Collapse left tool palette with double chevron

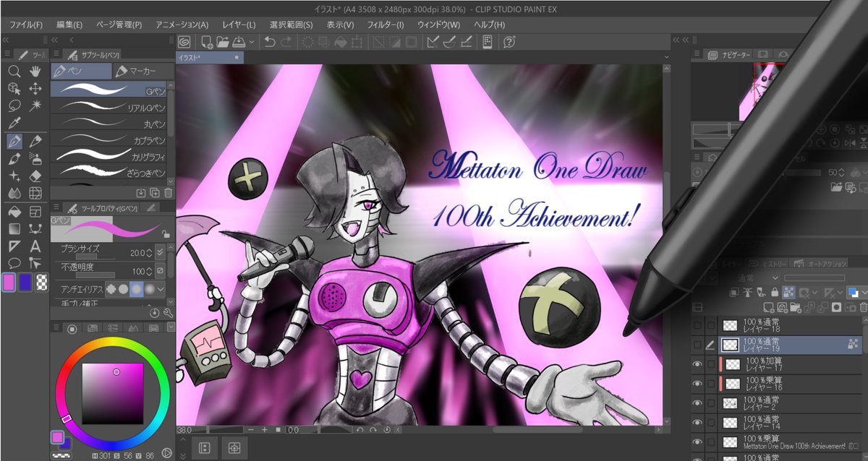6,40
